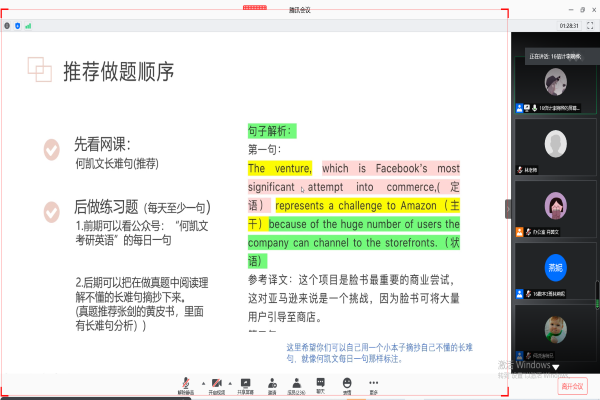
Task: Click the blue security shield icon
Action: tap(18, 25)
